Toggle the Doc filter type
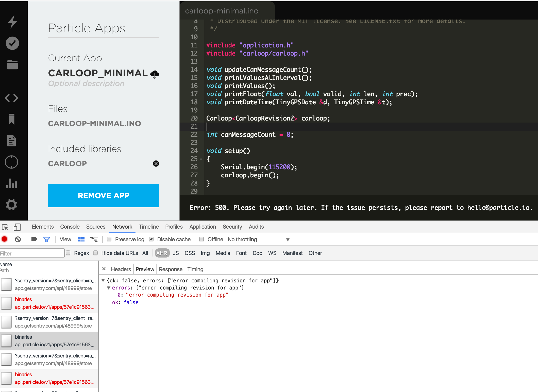Screen dimensions: 538x392 point(257,253)
